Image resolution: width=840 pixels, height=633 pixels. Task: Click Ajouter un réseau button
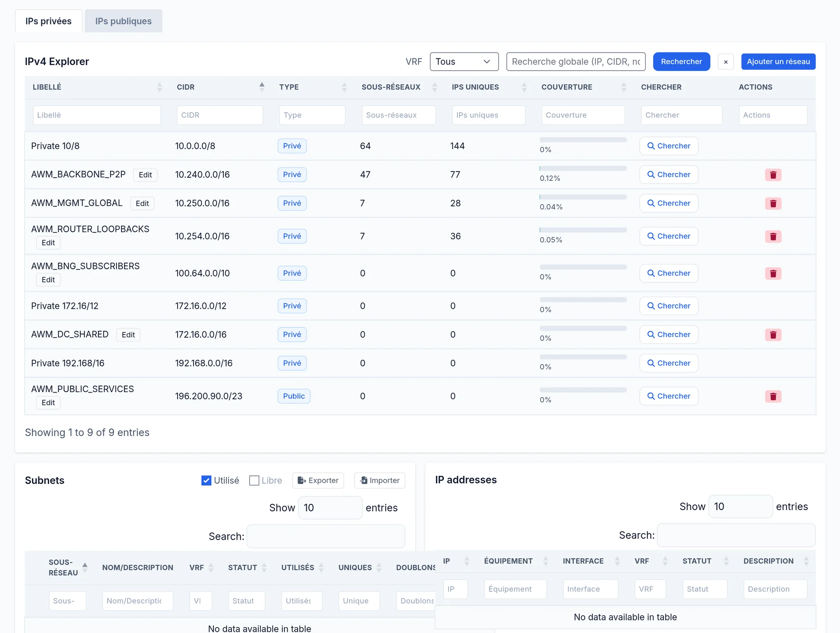tap(778, 62)
